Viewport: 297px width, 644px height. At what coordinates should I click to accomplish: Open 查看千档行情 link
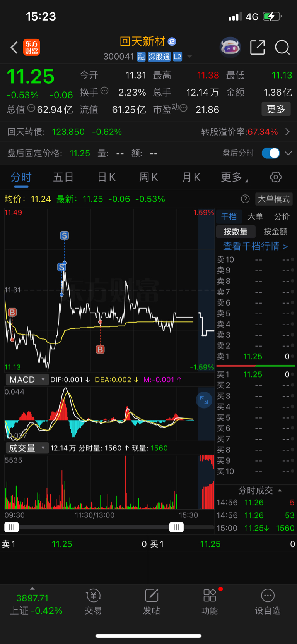(x=255, y=246)
